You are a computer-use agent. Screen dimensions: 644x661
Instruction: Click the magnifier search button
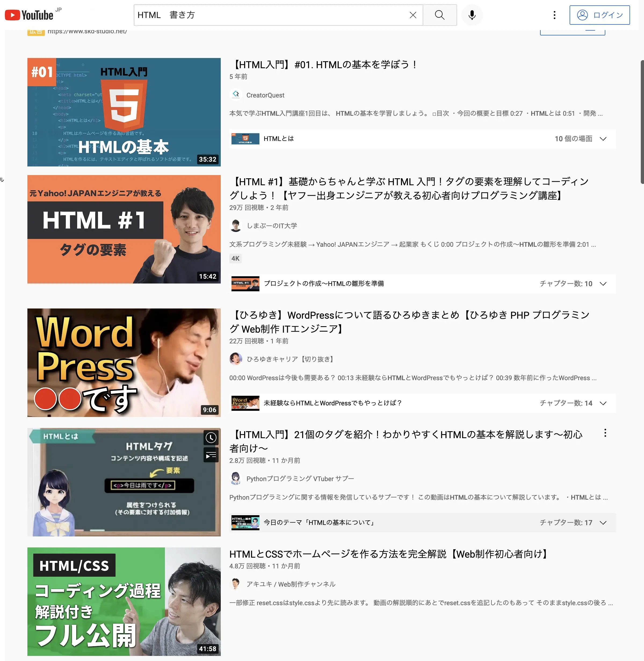click(x=439, y=15)
